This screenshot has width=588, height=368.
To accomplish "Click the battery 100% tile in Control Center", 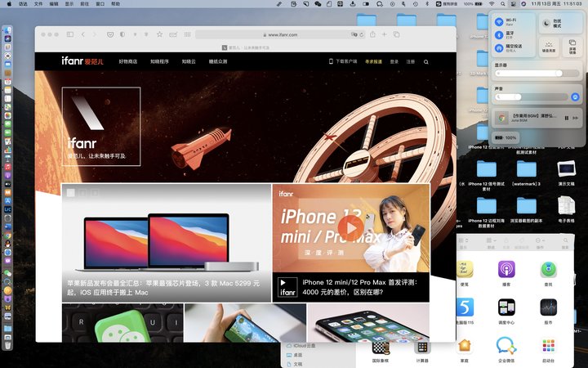I will pos(506,138).
